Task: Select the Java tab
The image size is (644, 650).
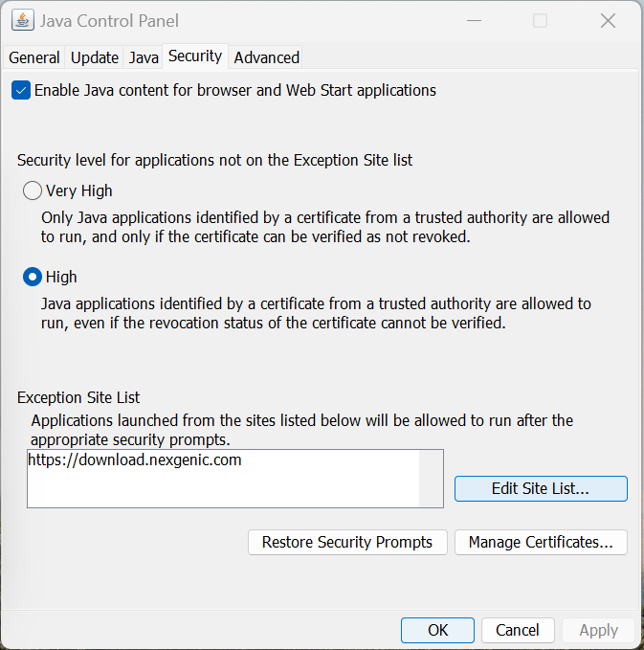Action: 144,57
